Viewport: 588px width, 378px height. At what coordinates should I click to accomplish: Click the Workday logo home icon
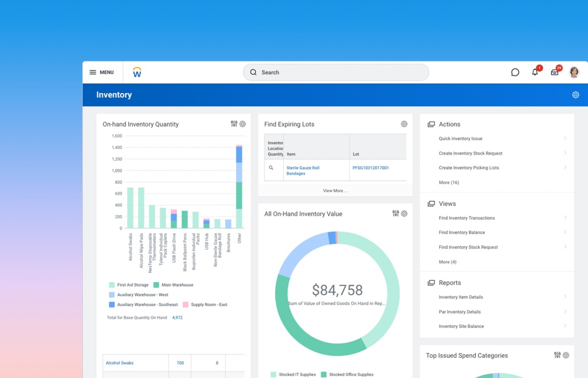point(137,72)
